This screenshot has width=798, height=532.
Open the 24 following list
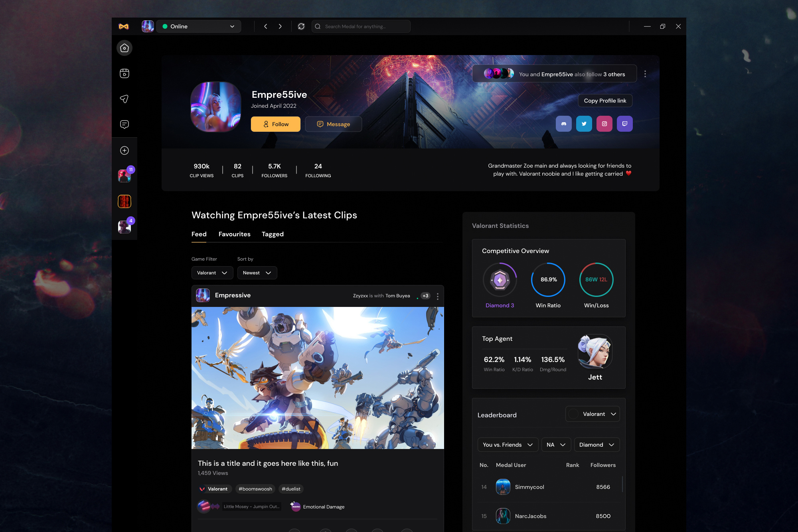(318, 170)
